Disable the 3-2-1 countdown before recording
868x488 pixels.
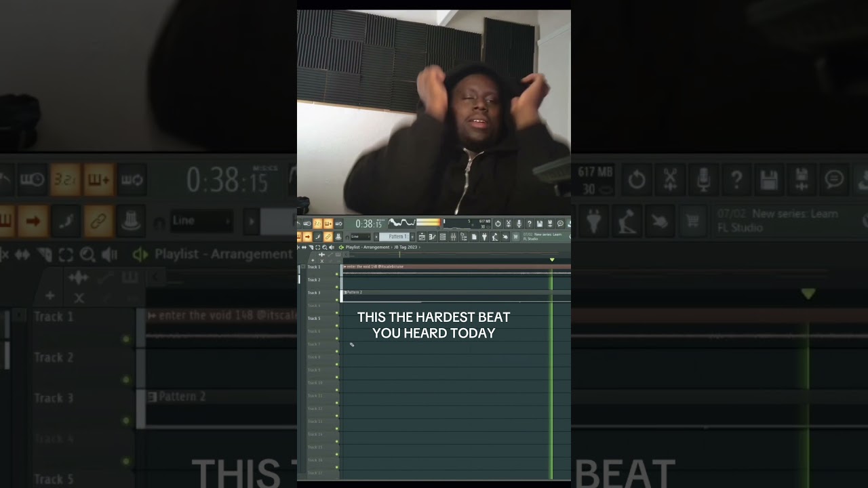(318, 224)
